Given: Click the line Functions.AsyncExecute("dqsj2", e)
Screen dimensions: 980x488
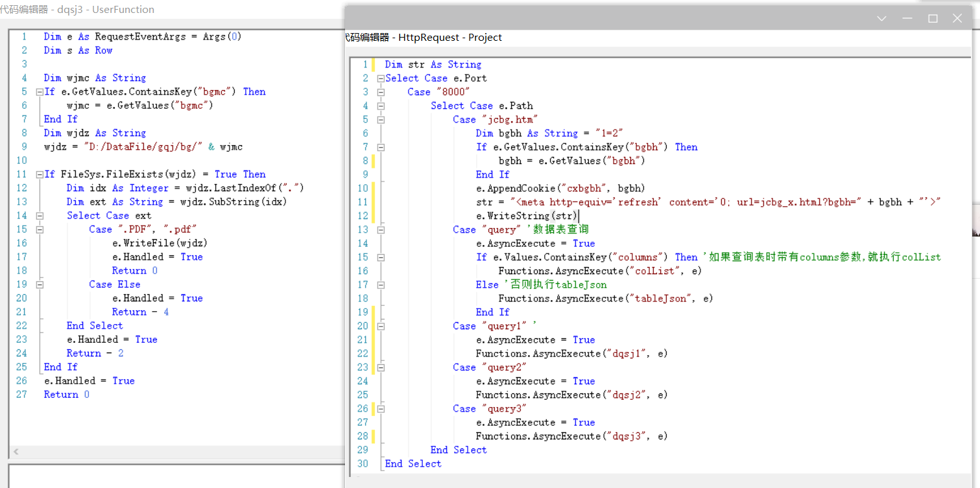Looking at the screenshot, I should point(572,395).
